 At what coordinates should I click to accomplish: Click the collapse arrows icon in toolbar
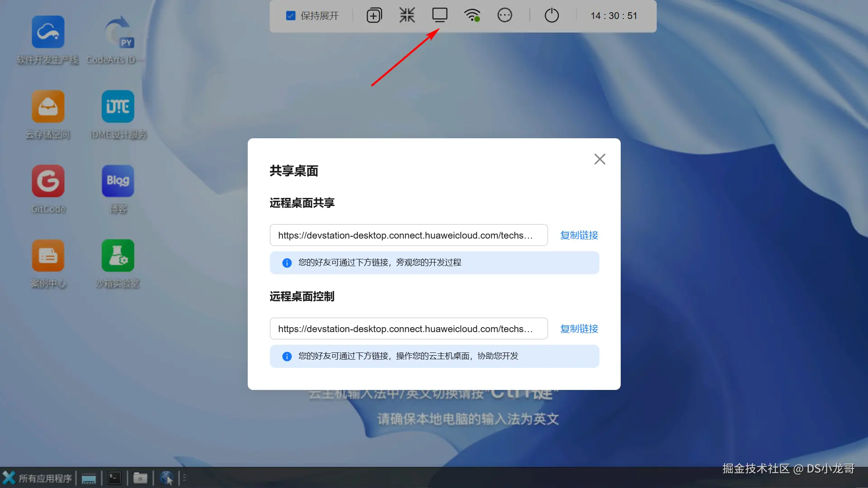pyautogui.click(x=407, y=15)
